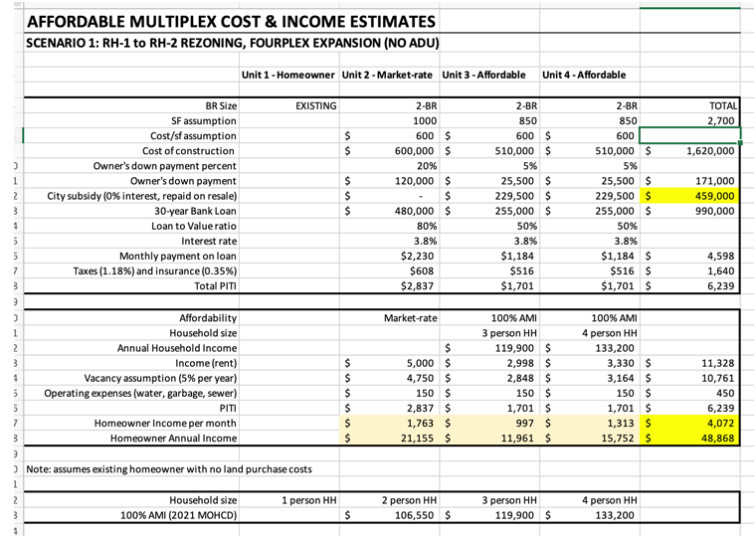Click the 'Owner's down payment percent' label
This screenshot has width=756, height=536.
click(x=164, y=165)
